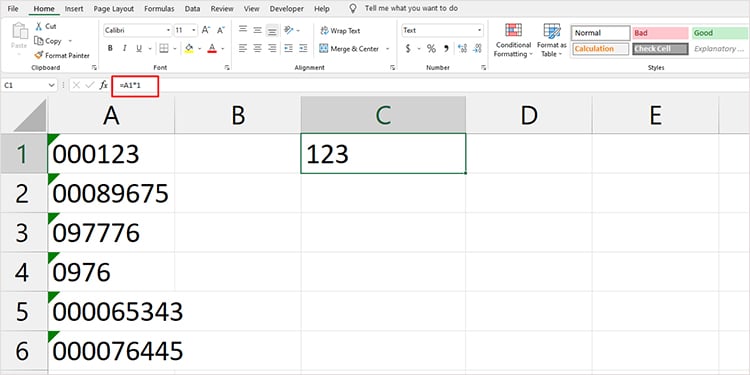This screenshot has width=750, height=375.
Task: Apply accounting dollar format
Action: tap(408, 48)
